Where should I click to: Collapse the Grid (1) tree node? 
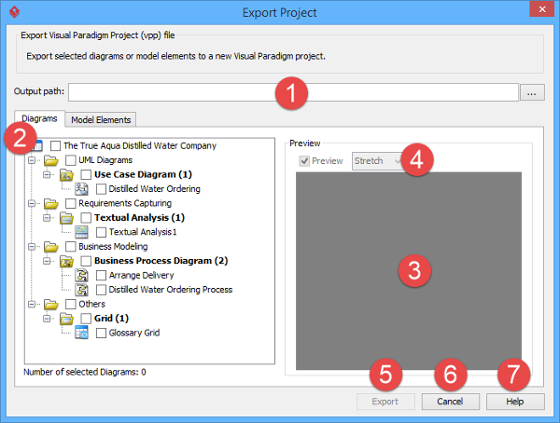[x=47, y=318]
